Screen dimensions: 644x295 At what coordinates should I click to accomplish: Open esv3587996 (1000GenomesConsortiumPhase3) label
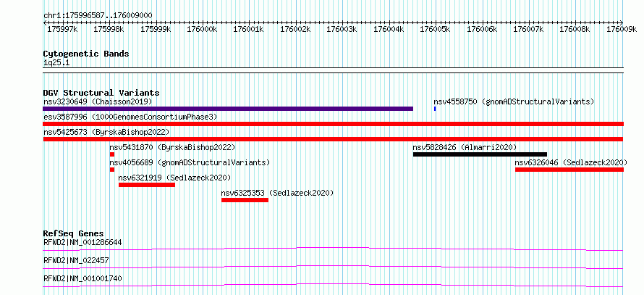tap(130, 117)
